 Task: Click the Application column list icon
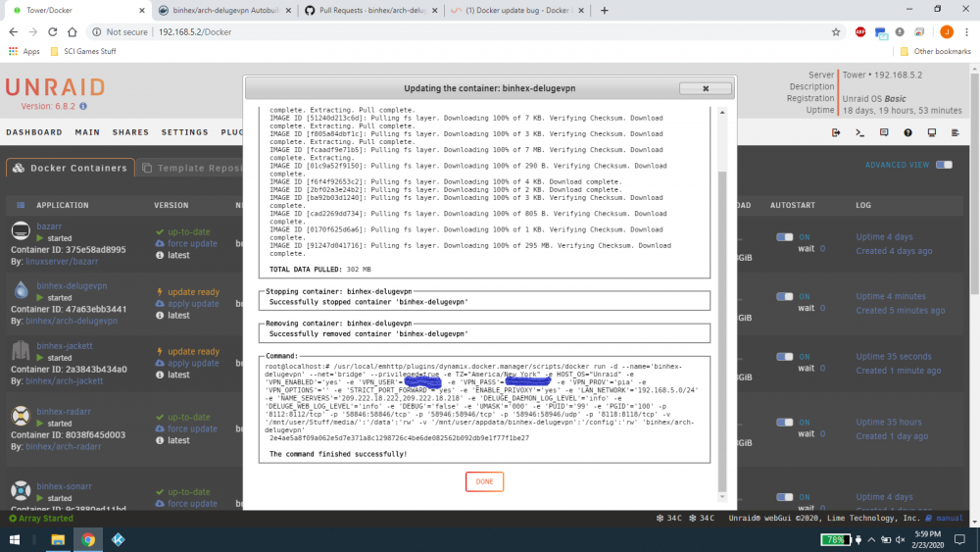[21, 205]
